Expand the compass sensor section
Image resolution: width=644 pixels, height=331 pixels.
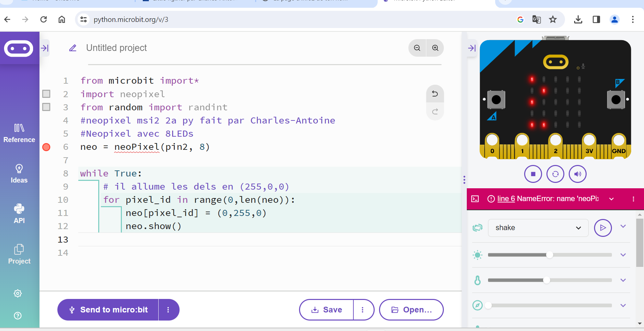[x=623, y=305]
